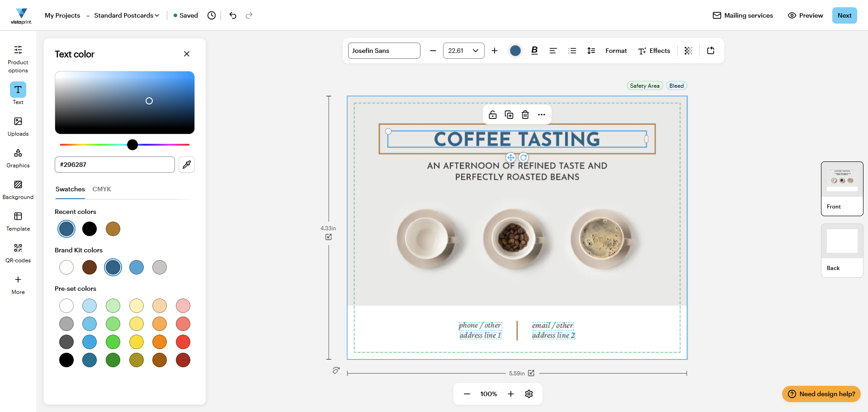The height and width of the screenshot is (412, 868).
Task: Open Need design help chat
Action: [821, 394]
